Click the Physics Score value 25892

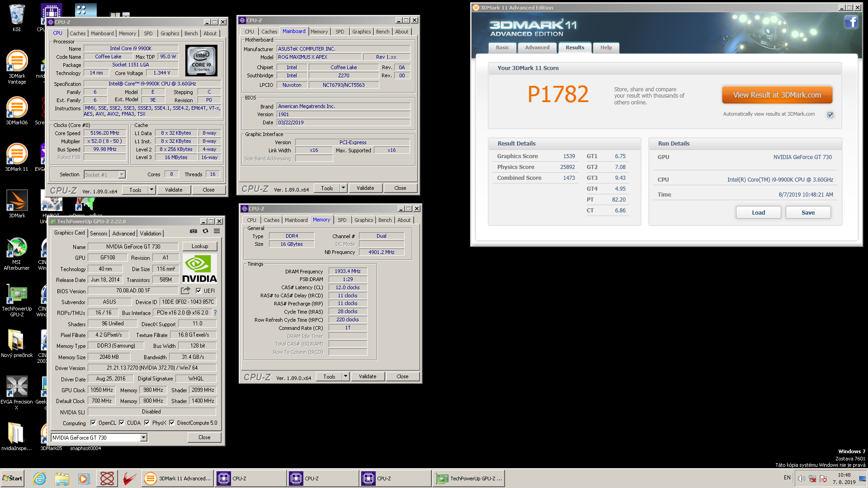click(567, 167)
